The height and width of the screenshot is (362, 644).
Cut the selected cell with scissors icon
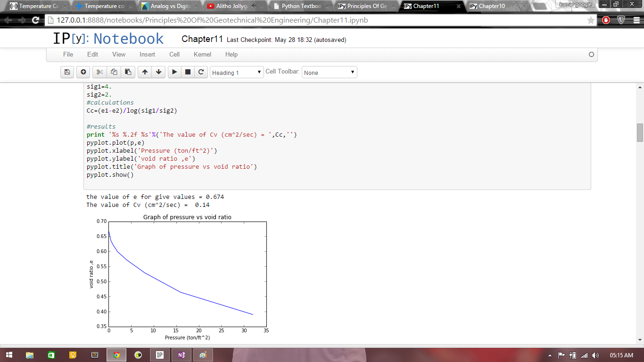point(99,72)
